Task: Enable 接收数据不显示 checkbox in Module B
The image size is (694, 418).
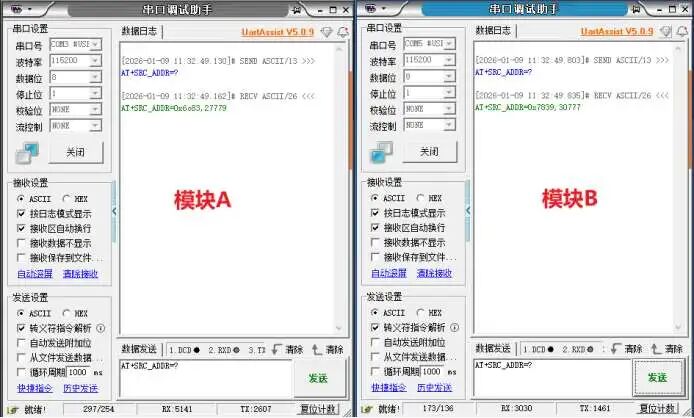Action: (x=376, y=243)
